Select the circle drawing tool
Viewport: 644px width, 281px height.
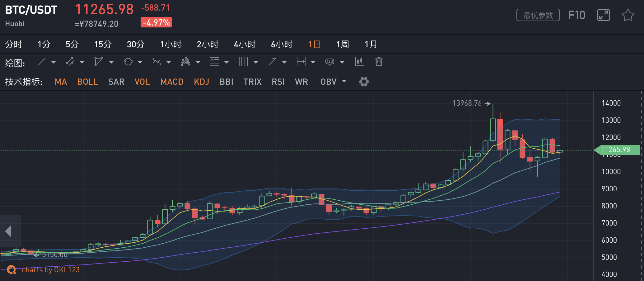(x=128, y=62)
